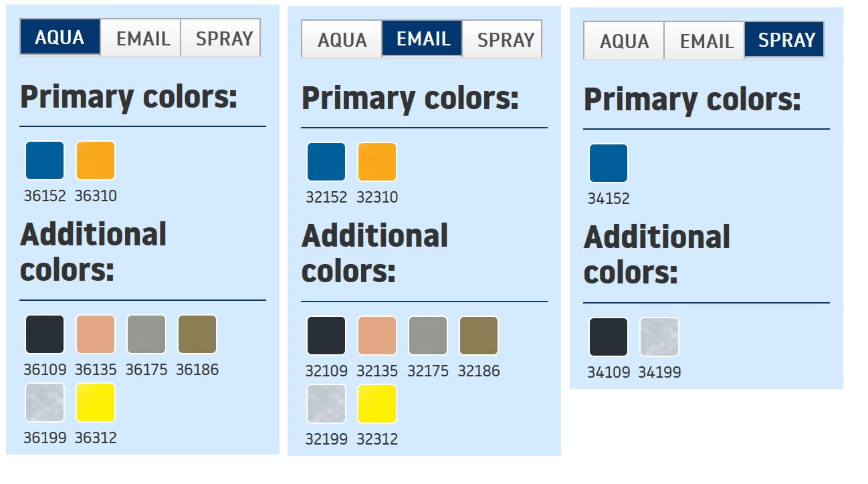
Task: Select yellow swatch 32312
Action: 377,404
